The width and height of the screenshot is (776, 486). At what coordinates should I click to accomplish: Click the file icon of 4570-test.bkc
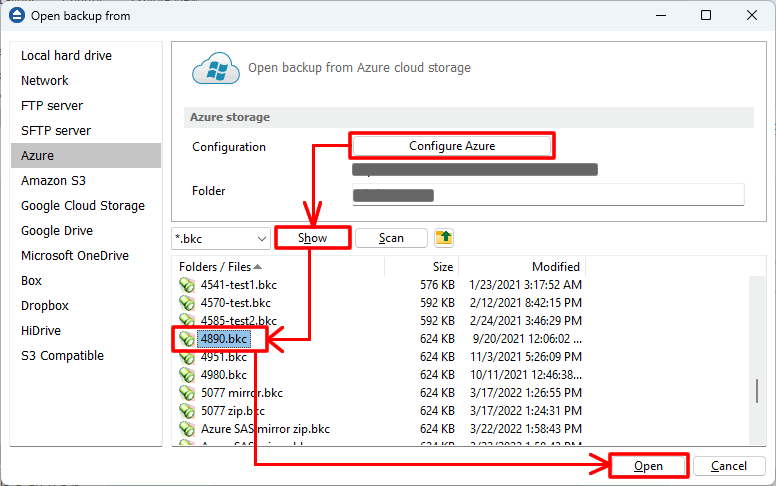point(187,303)
